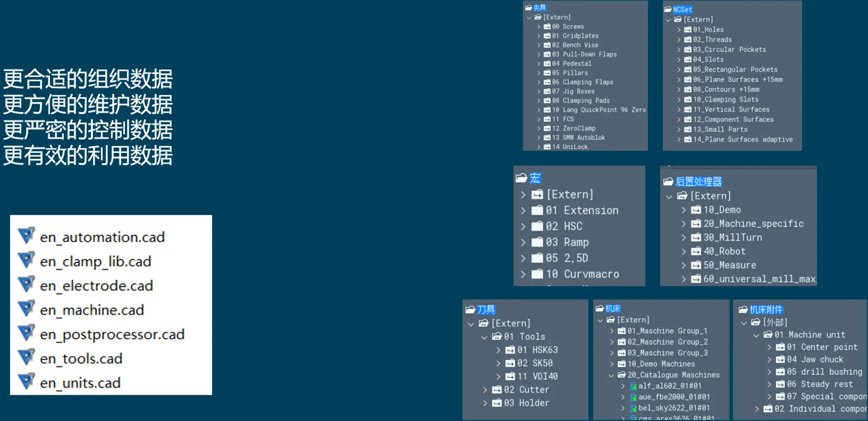Select the 06 Clamping Flaps item
The height and width of the screenshot is (421, 868).
click(582, 82)
